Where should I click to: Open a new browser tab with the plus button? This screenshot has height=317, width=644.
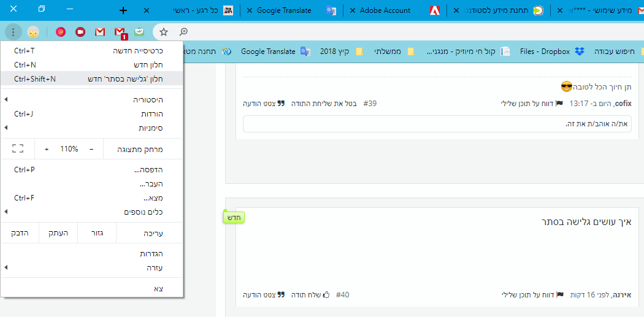click(x=123, y=10)
